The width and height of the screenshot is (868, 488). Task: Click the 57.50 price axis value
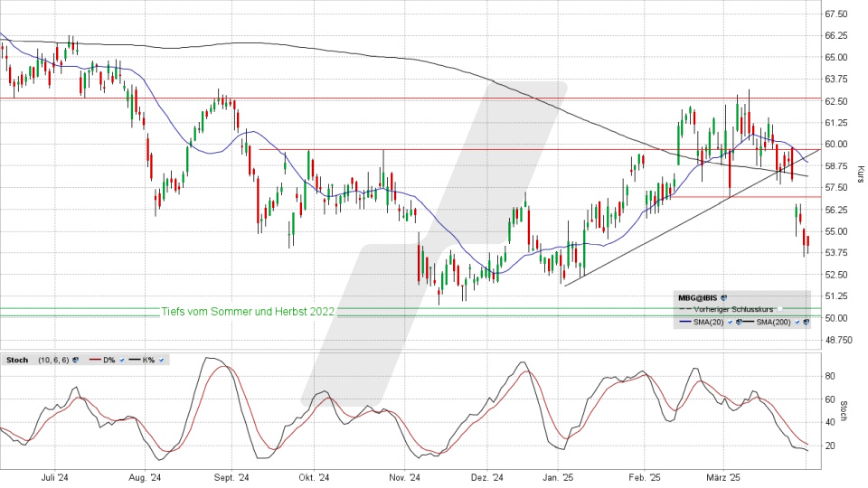pyautogui.click(x=835, y=188)
